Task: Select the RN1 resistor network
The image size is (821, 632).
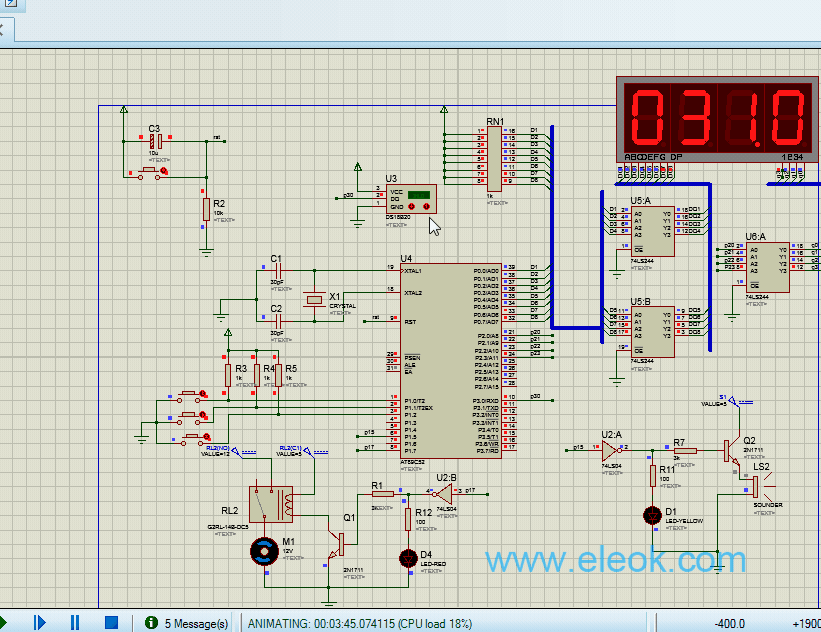Action: point(494,159)
